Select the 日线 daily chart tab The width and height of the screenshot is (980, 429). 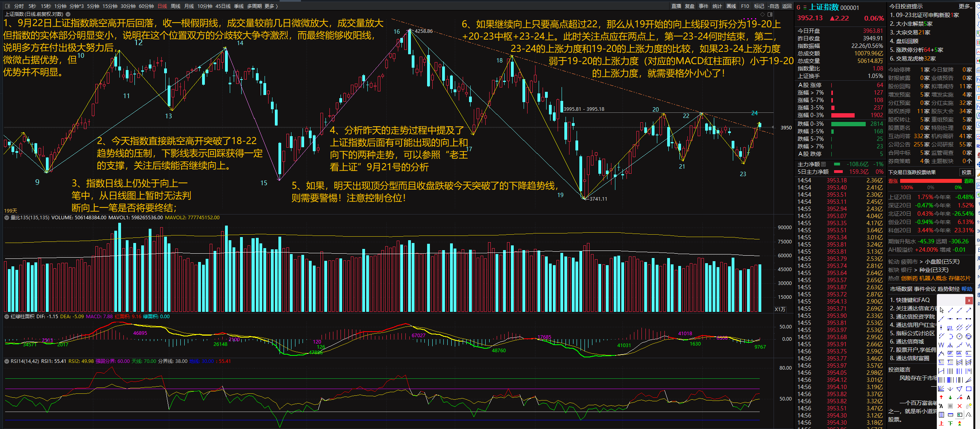click(162, 6)
